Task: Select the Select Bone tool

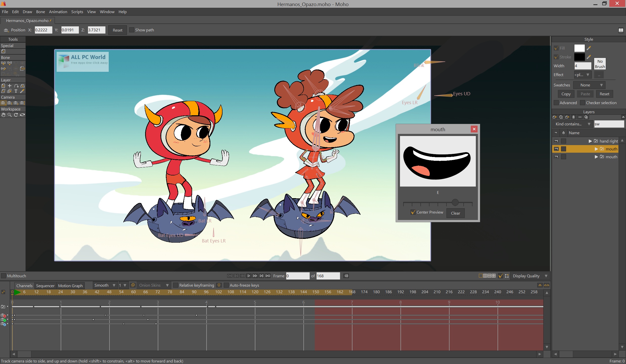Action: [x=3, y=63]
